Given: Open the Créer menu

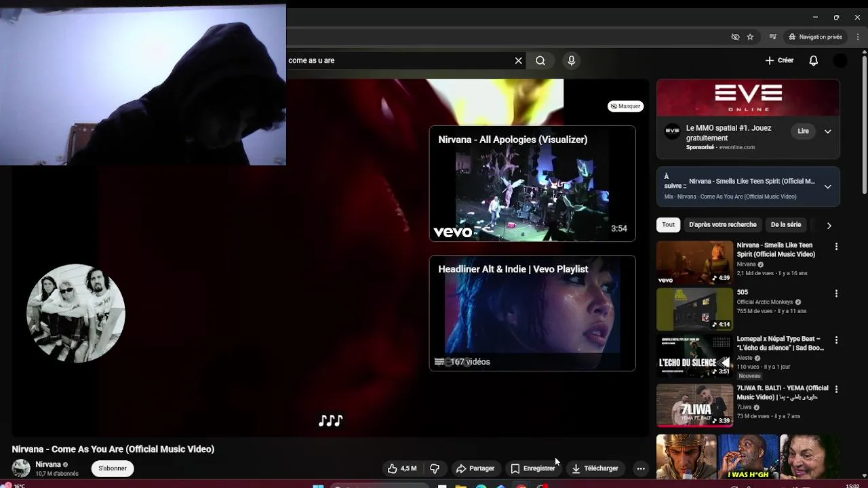Looking at the screenshot, I should tap(779, 60).
